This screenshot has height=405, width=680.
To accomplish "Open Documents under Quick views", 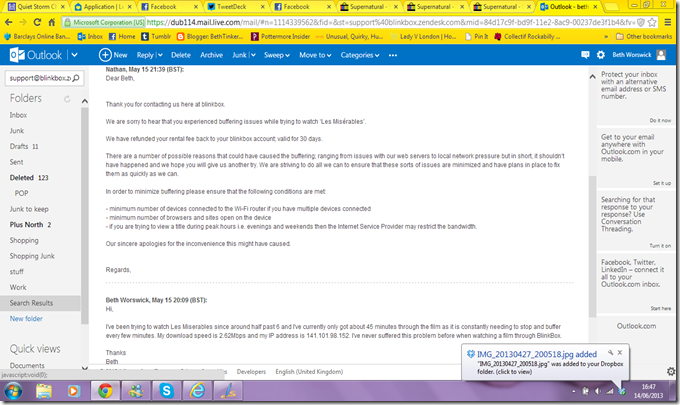I will [x=27, y=365].
